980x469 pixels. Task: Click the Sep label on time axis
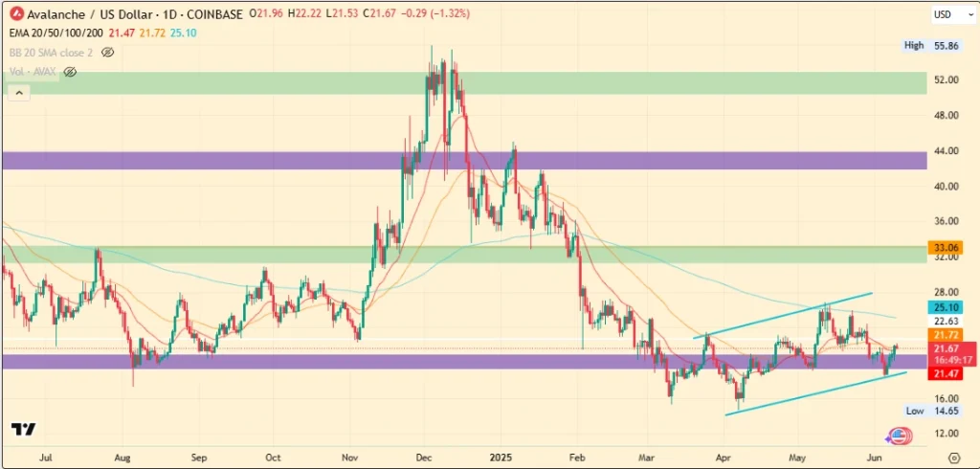tap(198, 458)
